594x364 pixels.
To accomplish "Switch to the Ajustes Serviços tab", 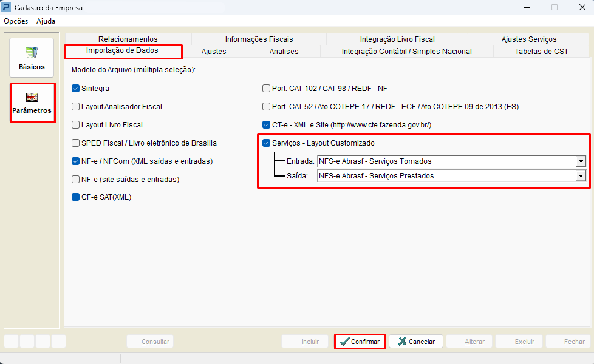I will point(529,39).
